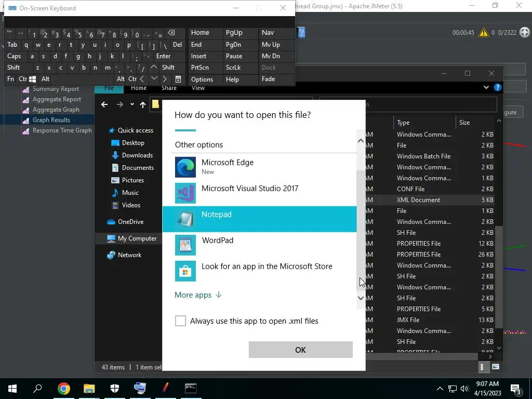532x399 pixels.
Task: Click the JMeter warning triangle icon
Action: pos(484,33)
